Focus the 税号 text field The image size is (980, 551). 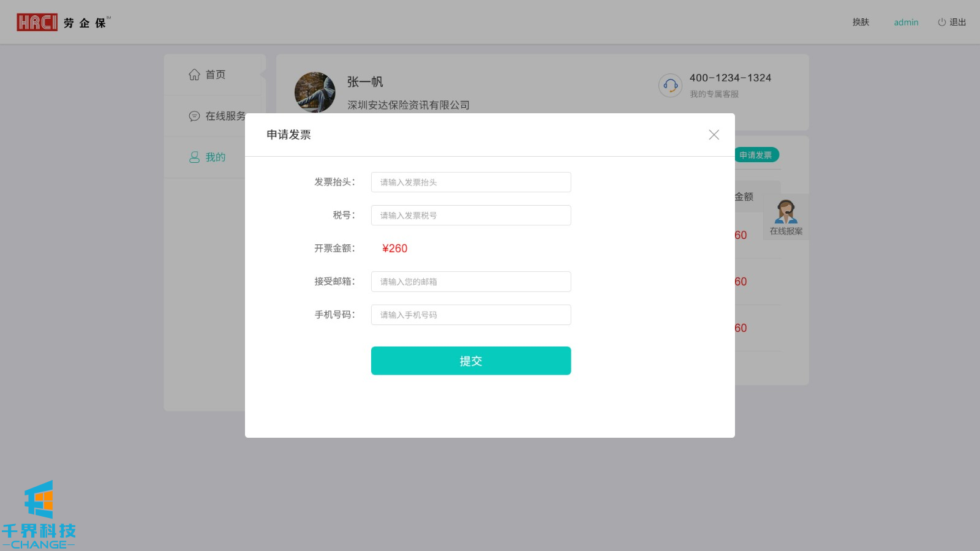coord(470,216)
